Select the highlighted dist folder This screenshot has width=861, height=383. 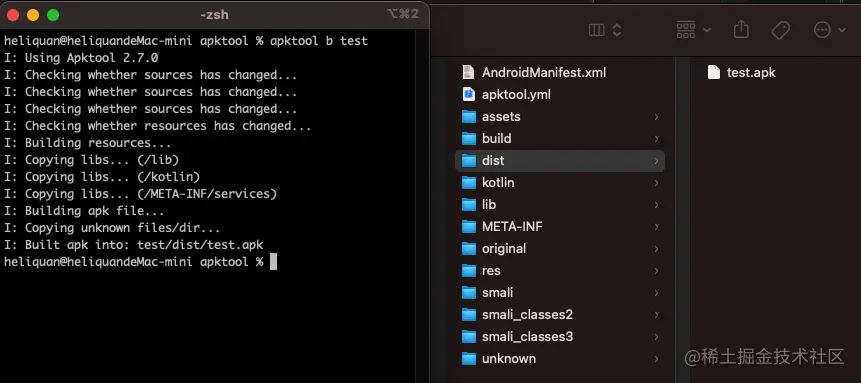[560, 160]
